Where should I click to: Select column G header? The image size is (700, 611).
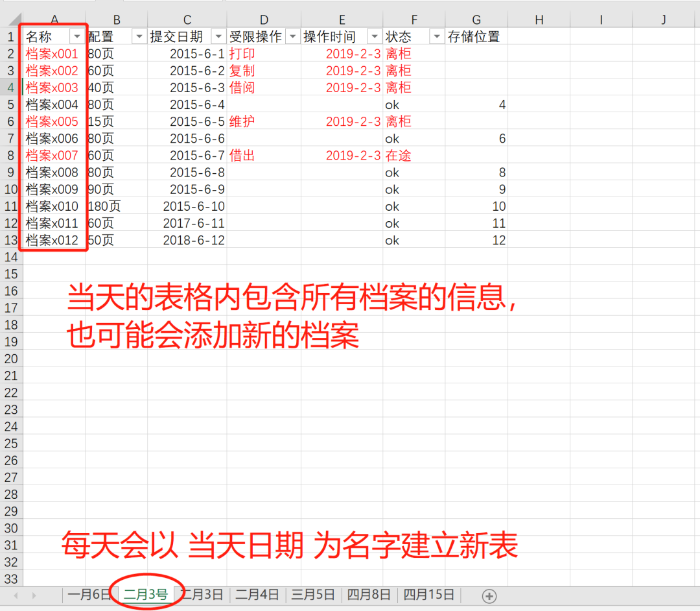tap(476, 20)
